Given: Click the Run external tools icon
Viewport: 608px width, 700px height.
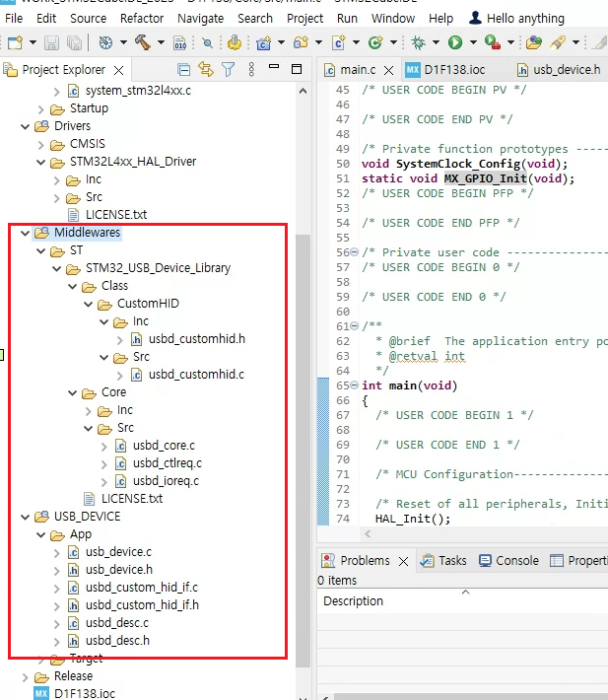Looking at the screenshot, I should (x=492, y=42).
